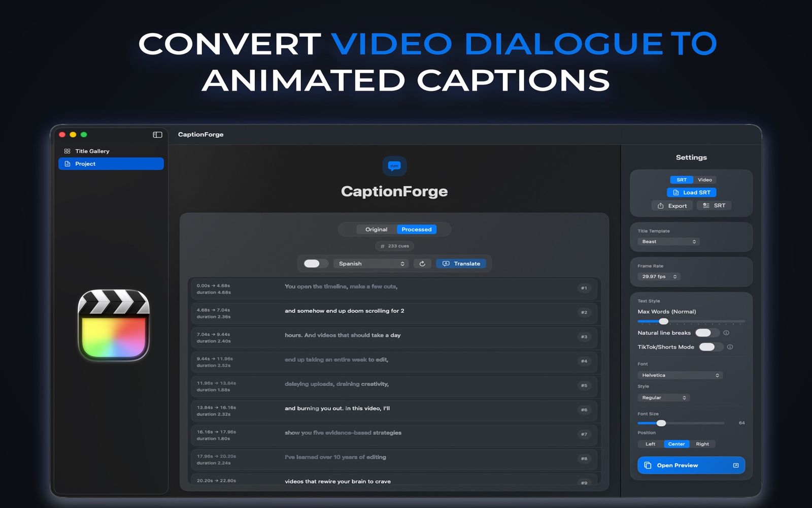Open the Spanish language dropdown
The image size is (812, 508).
371,264
